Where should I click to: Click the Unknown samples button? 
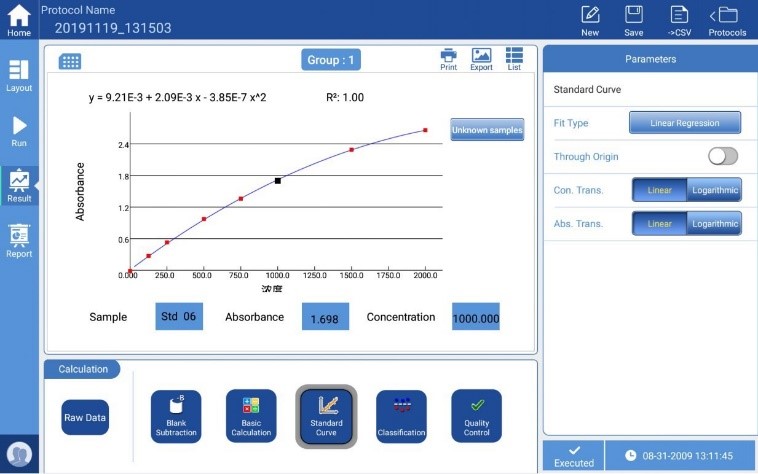tap(487, 130)
